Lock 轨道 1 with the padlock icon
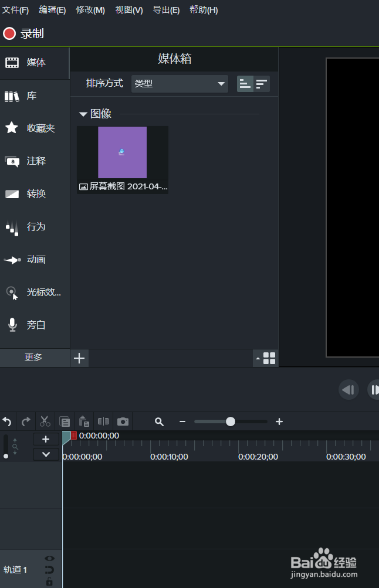This screenshot has height=588, width=379. [49, 582]
